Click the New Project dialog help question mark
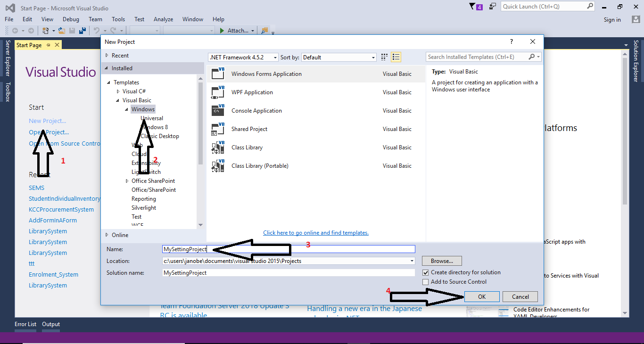This screenshot has width=644, height=344. (x=512, y=42)
